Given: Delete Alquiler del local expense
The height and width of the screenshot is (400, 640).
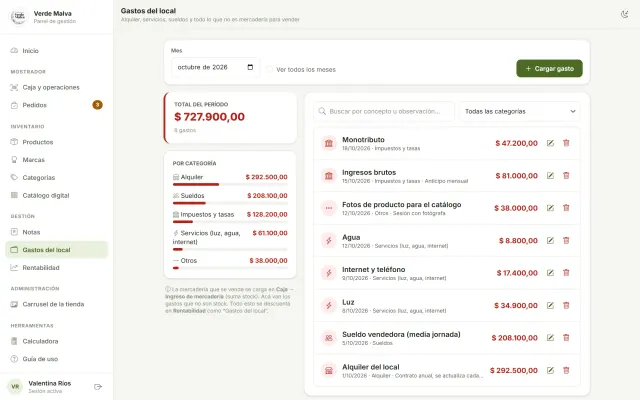Looking at the screenshot, I should [566, 370].
